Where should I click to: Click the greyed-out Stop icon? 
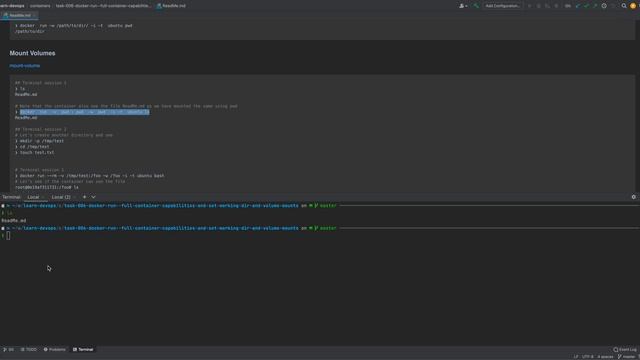coord(556,6)
